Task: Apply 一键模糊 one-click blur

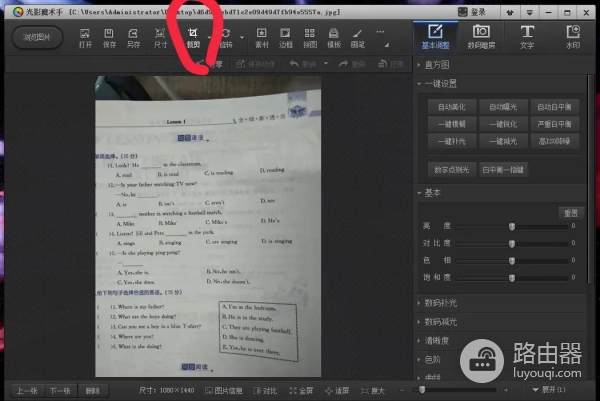Action: [x=452, y=124]
